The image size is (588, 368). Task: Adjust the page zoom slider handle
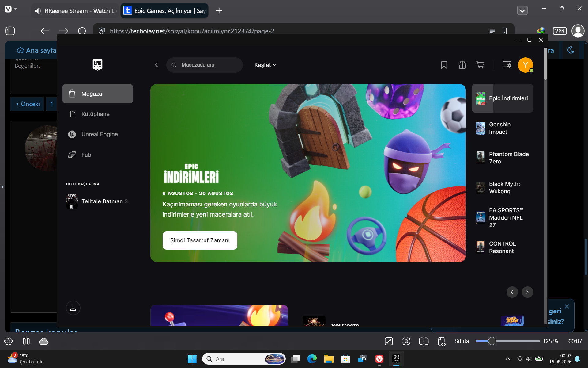(x=492, y=341)
